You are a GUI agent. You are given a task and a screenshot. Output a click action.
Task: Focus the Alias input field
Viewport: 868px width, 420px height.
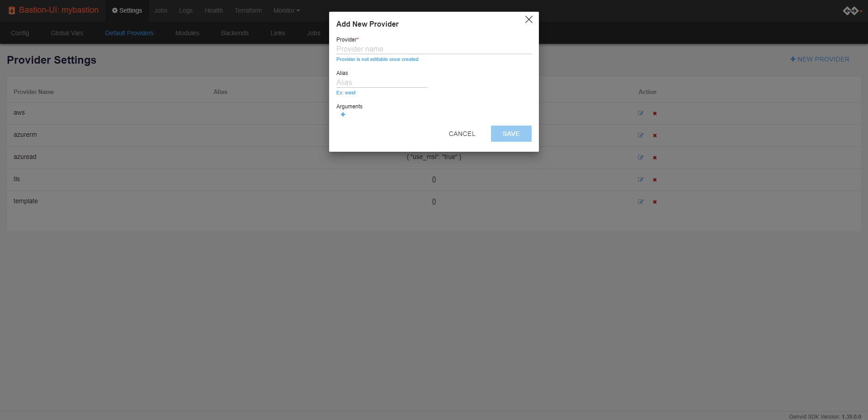(382, 82)
